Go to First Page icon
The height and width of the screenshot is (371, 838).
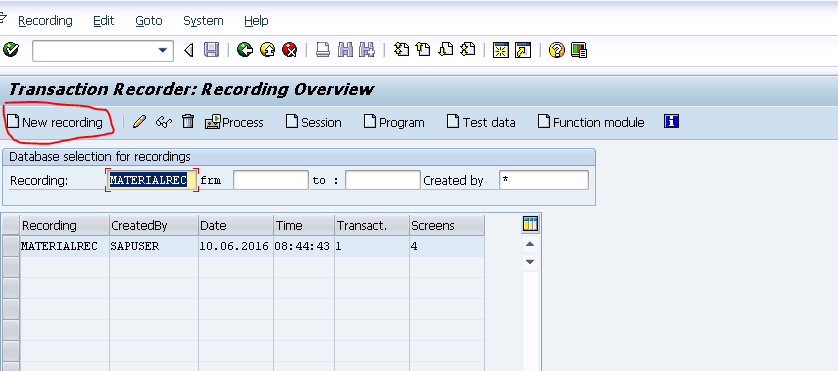(401, 50)
